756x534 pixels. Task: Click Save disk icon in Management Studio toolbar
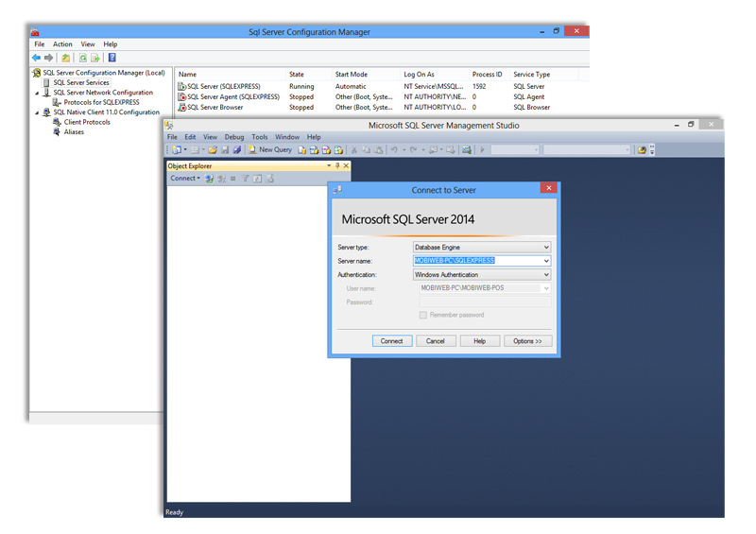pyautogui.click(x=225, y=150)
